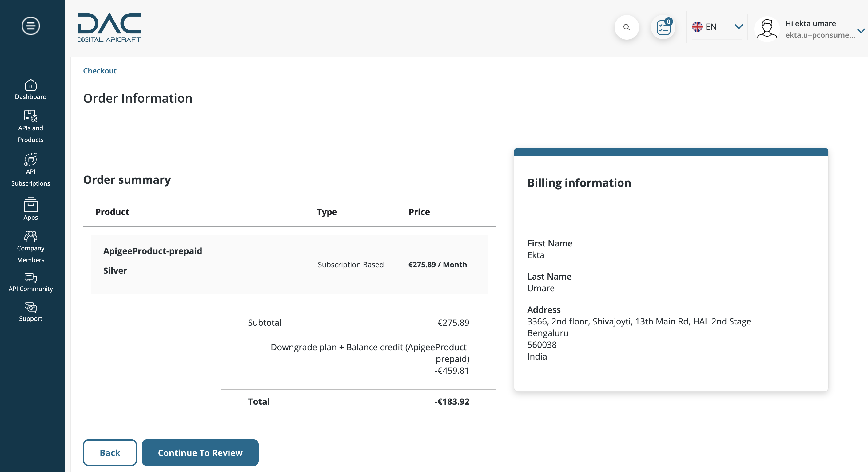Go to API Subscriptions in sidebar

(x=31, y=170)
